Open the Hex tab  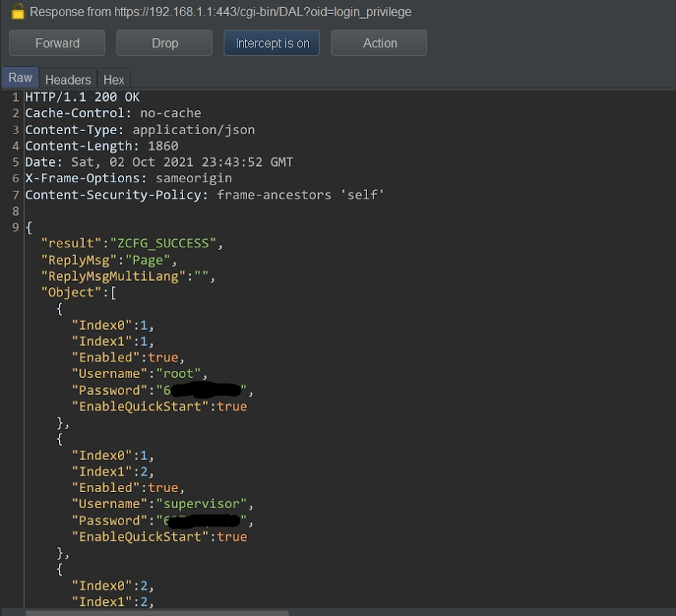pos(114,80)
